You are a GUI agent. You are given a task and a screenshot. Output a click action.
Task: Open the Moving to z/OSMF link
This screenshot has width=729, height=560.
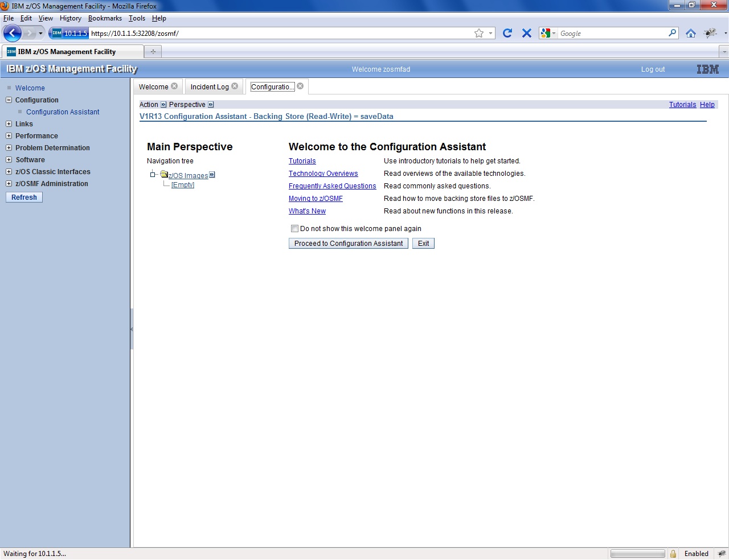click(316, 199)
